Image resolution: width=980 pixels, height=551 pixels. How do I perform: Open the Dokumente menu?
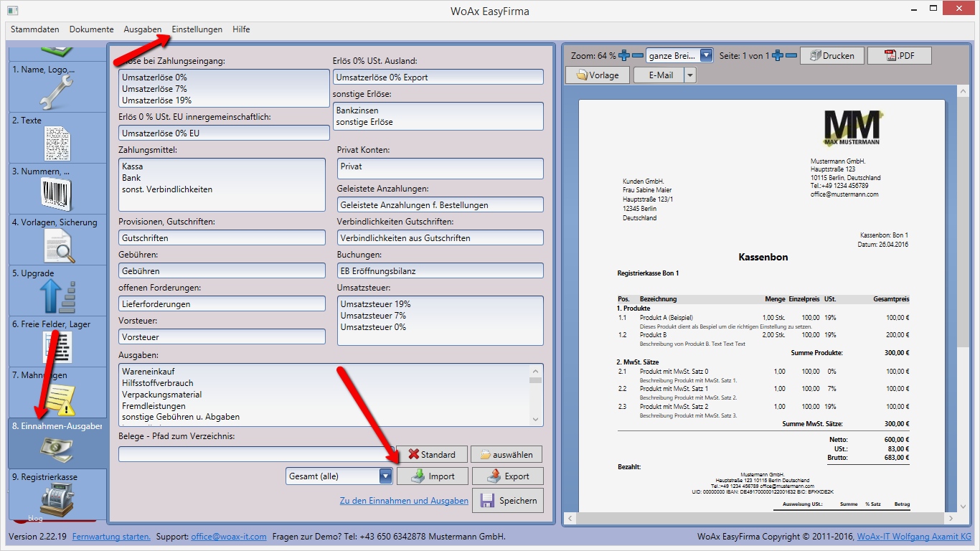click(x=92, y=29)
